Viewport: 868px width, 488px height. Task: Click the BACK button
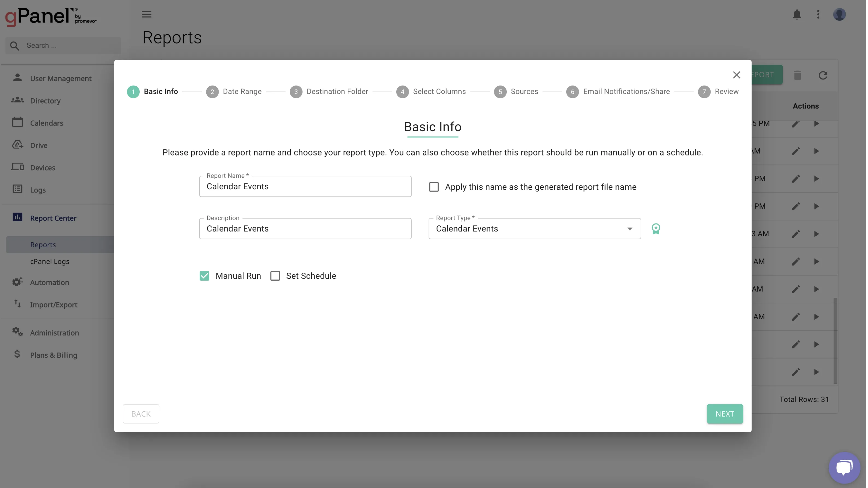[141, 414]
